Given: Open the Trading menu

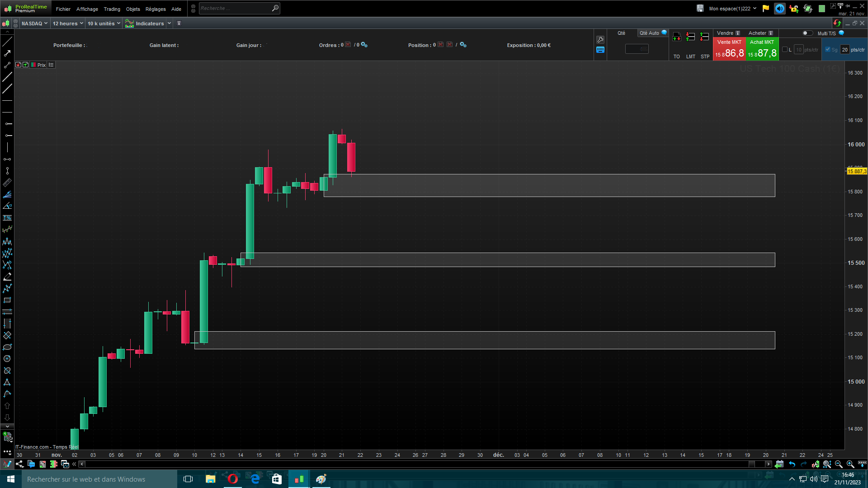Looking at the screenshot, I should (112, 9).
